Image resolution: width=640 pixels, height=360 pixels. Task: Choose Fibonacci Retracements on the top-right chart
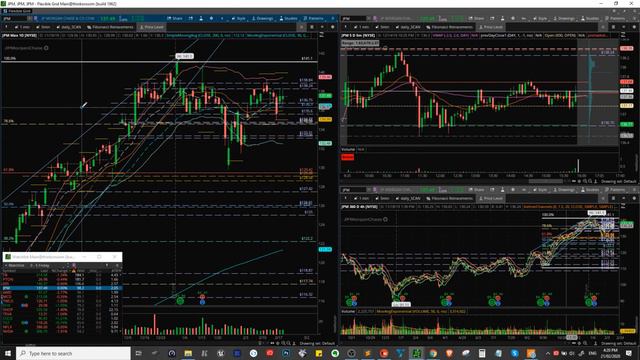[x=449, y=27]
